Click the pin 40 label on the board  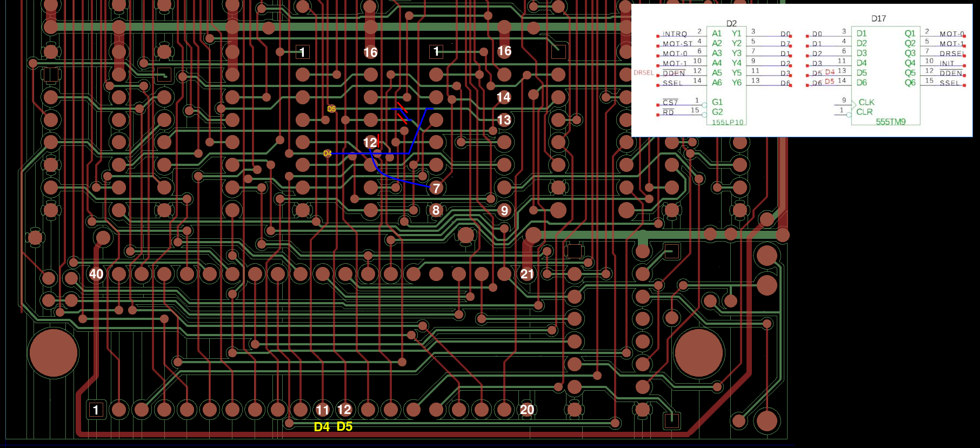click(96, 274)
